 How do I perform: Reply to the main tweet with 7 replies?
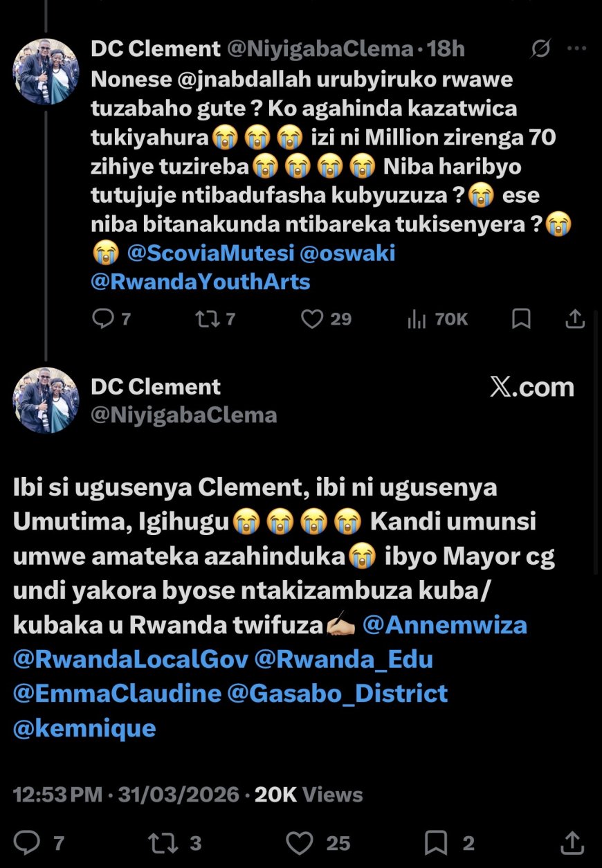click(x=28, y=842)
